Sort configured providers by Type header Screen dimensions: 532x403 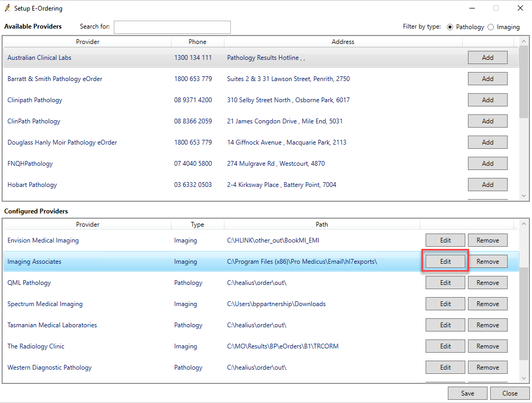[197, 225]
